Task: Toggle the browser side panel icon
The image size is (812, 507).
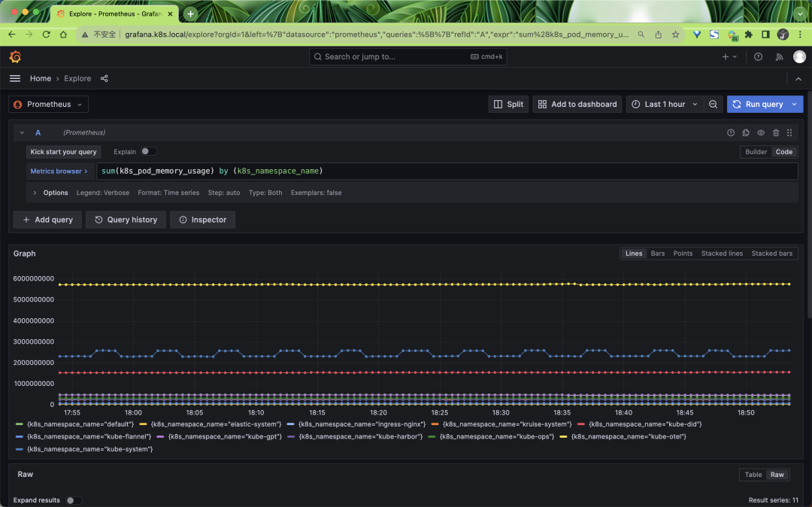Action: (x=765, y=34)
